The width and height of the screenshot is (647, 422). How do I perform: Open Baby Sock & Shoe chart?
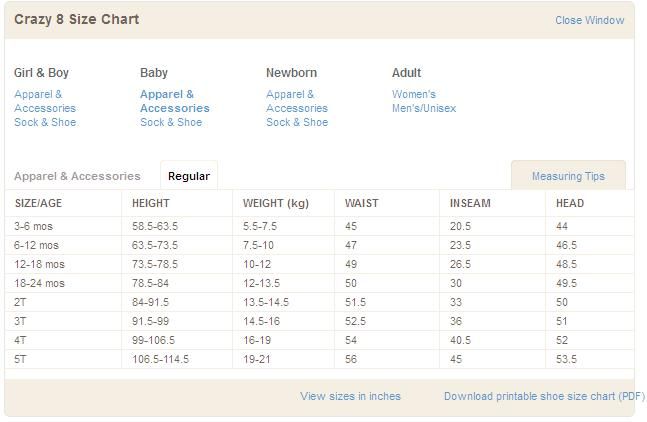171,122
